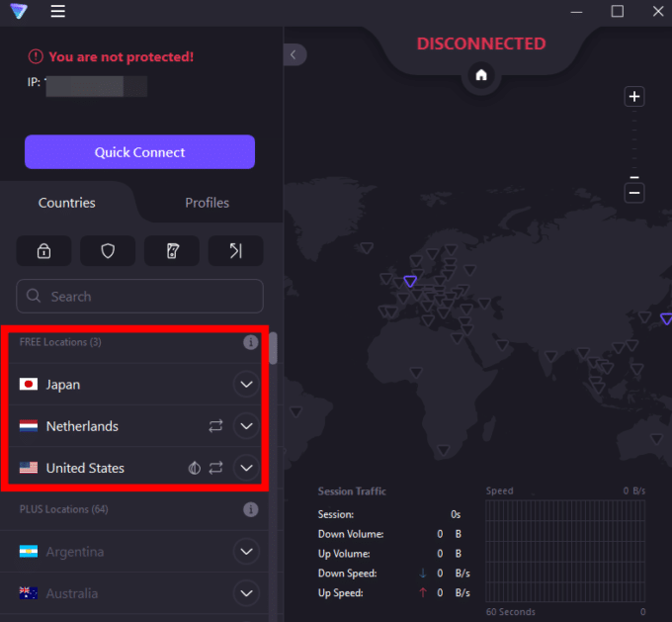The image size is (672, 622).
Task: Zoom in the map with plus button
Action: pos(634,97)
